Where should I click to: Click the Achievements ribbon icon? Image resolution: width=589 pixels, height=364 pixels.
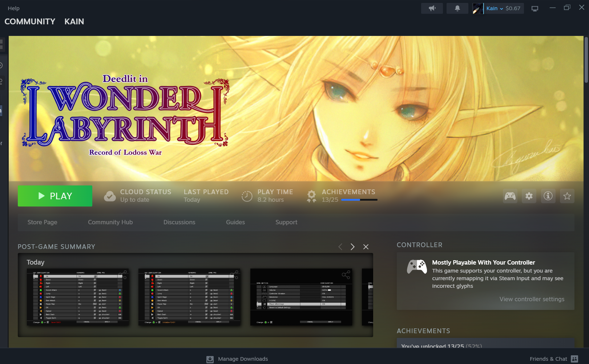point(311,196)
